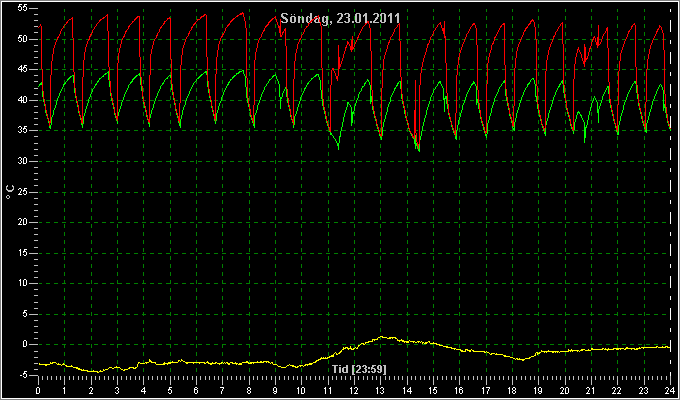Screen dimensions: 680x400
Task: Click the °C axis unit label
Action: pos(10,192)
